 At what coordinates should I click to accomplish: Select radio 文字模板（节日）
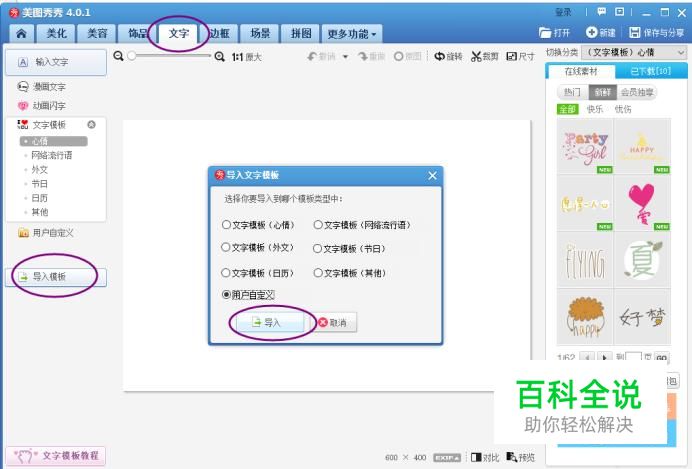pyautogui.click(x=317, y=248)
